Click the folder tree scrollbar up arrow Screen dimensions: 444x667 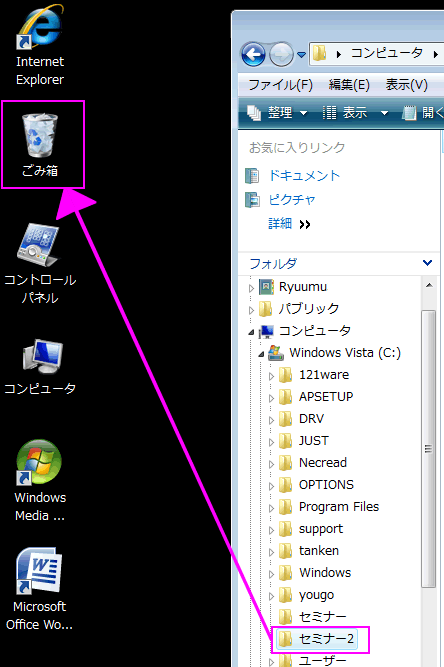point(429,285)
